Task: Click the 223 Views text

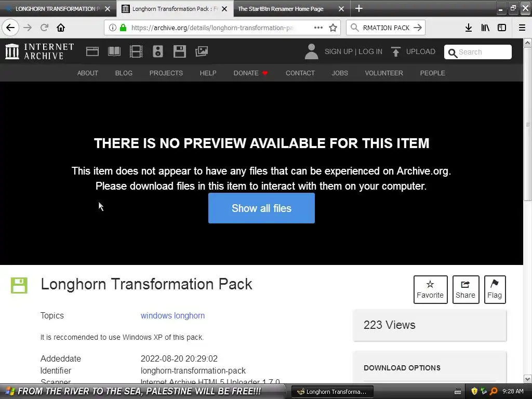Action: coord(390,325)
